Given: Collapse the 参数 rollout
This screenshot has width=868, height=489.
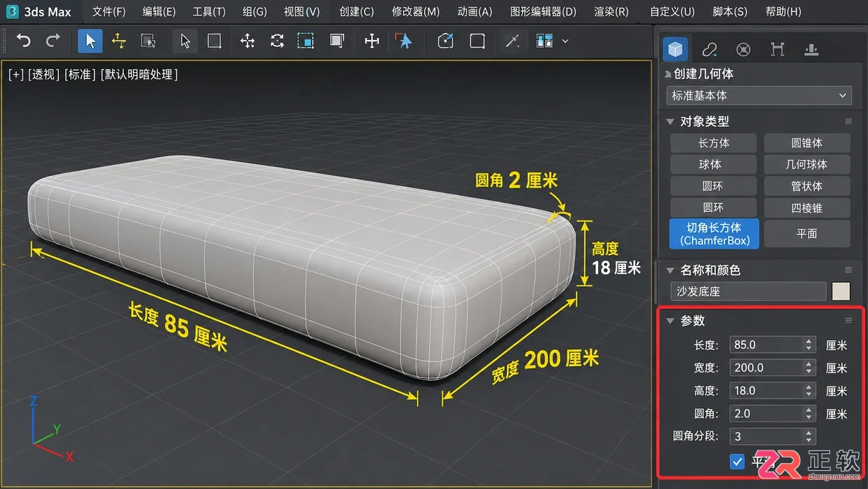Looking at the screenshot, I should (670, 321).
